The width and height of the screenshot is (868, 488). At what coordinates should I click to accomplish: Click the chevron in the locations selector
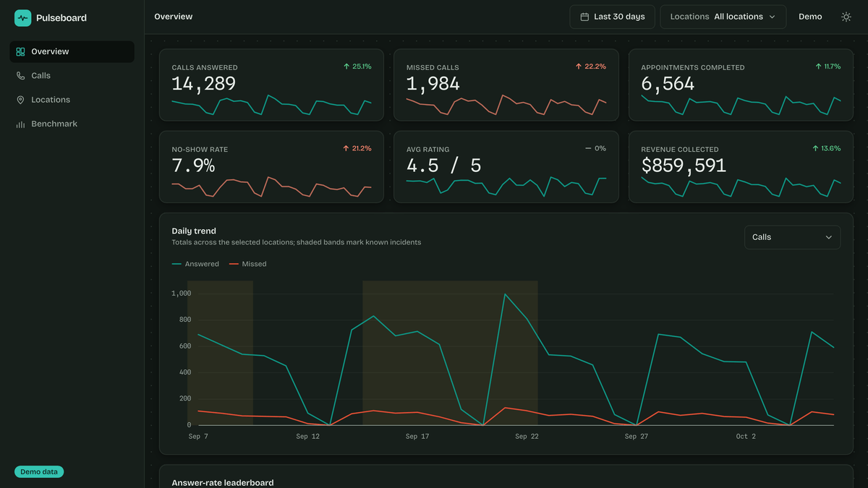pyautogui.click(x=772, y=17)
